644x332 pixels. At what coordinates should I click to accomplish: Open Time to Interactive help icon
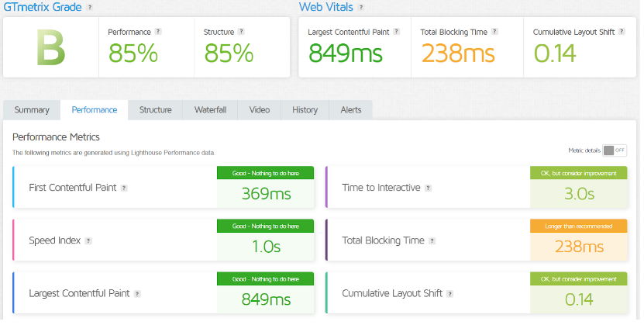[x=428, y=188]
